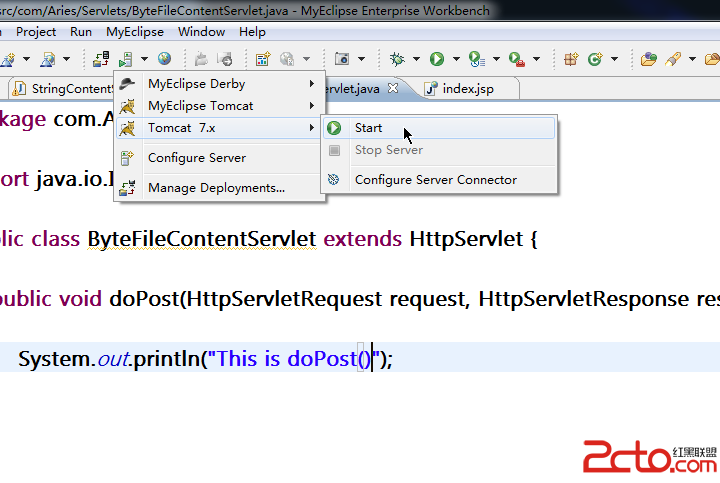Open the MyEclipse web browser globe icon
720x483 pixels.
click(164, 58)
